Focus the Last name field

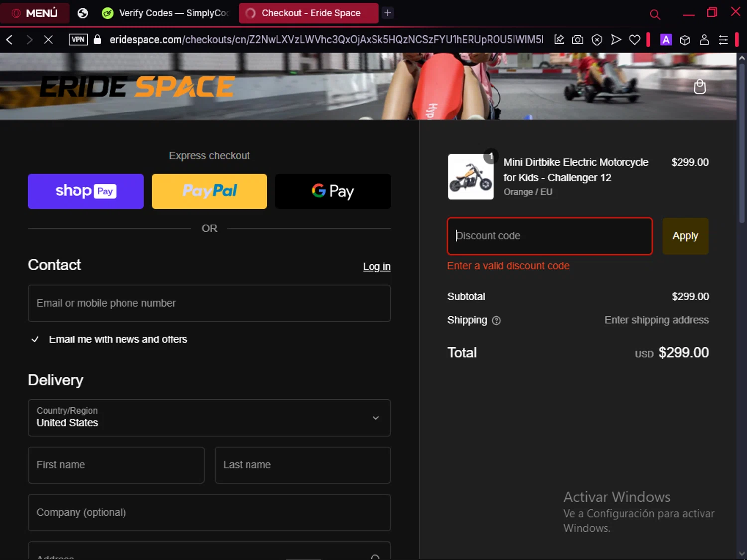coord(303,465)
